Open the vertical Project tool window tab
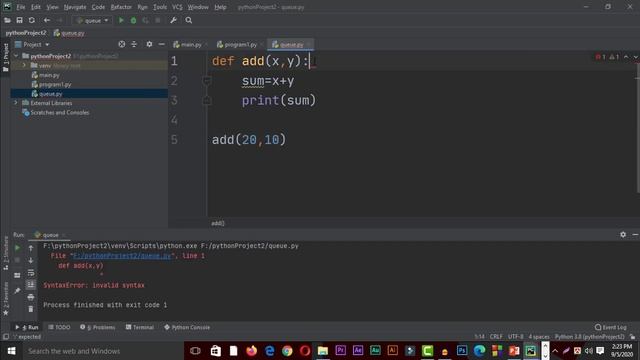640x360 pixels. pos(5,57)
